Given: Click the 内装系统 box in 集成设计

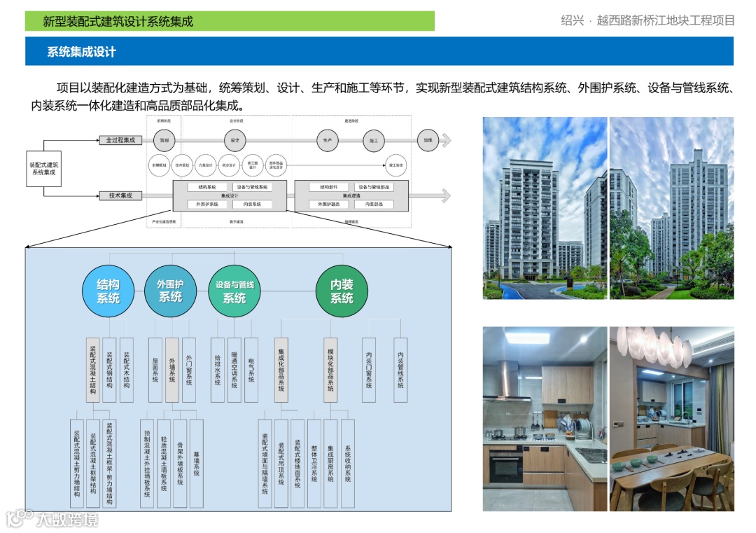Looking at the screenshot, I should tap(252, 205).
